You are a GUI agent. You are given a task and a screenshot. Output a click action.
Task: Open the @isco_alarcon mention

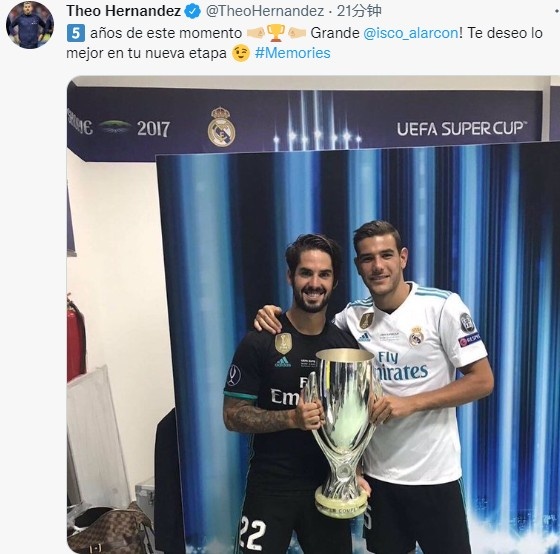point(411,33)
